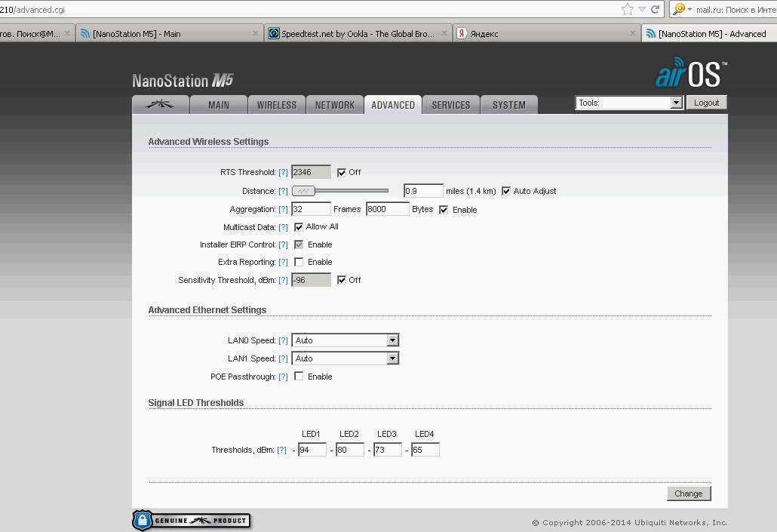Open help link for POE Passthrough
777x532 pixels.
click(x=283, y=377)
